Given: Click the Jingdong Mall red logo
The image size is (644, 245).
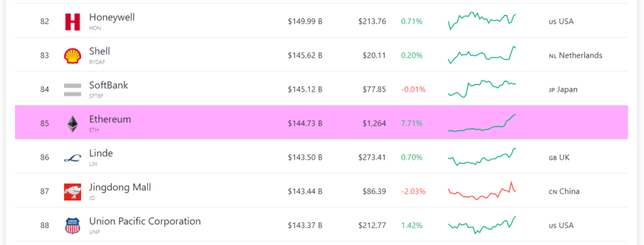Looking at the screenshot, I should point(73,192).
